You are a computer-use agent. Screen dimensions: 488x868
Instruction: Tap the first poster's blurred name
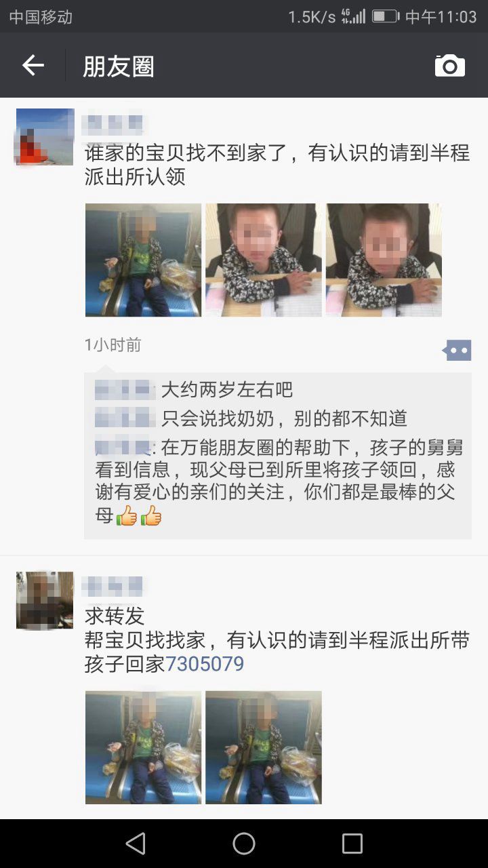click(113, 125)
